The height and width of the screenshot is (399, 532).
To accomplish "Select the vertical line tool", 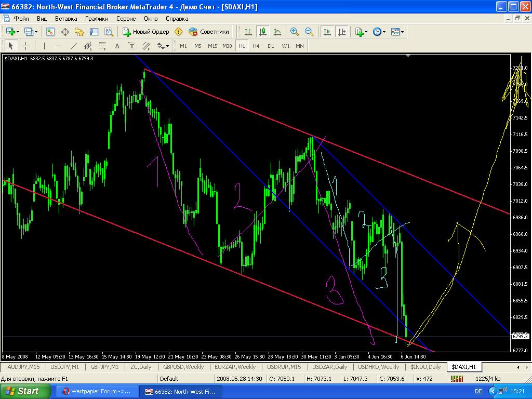I will pos(44,46).
